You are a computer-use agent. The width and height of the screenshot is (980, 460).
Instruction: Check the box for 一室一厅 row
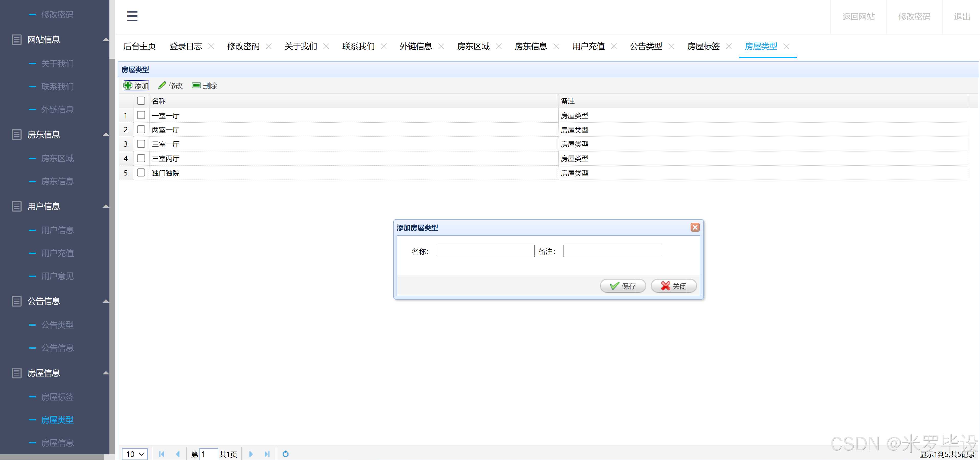141,115
